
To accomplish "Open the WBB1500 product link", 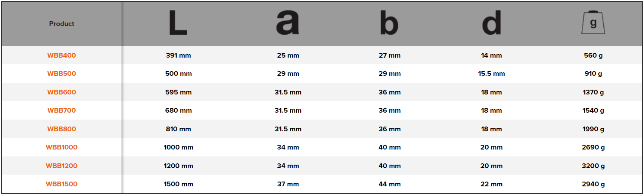I will coord(61,184).
